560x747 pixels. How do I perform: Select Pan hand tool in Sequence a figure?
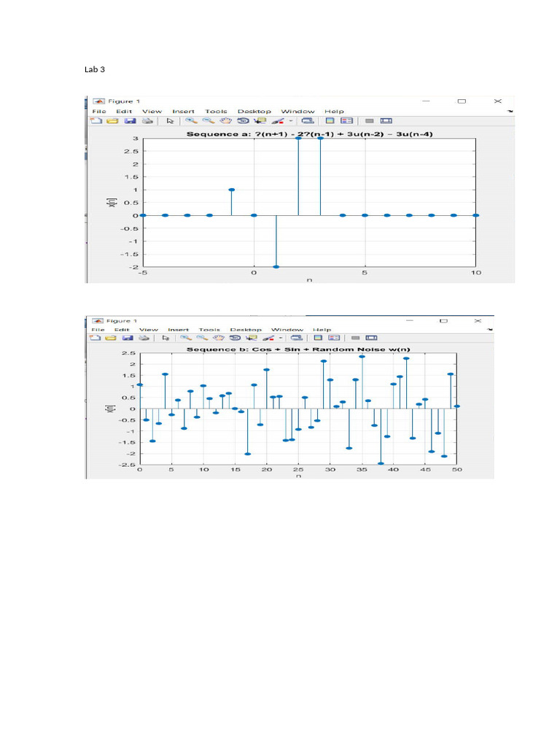(226, 121)
